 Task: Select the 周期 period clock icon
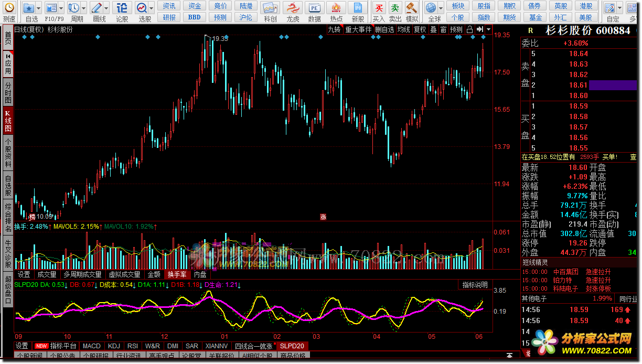pyautogui.click(x=74, y=8)
